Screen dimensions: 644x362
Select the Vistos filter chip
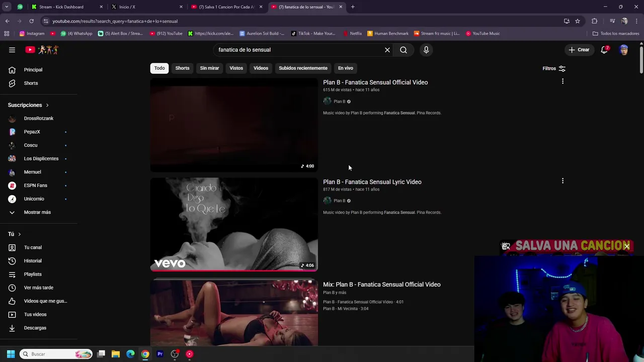point(236,68)
